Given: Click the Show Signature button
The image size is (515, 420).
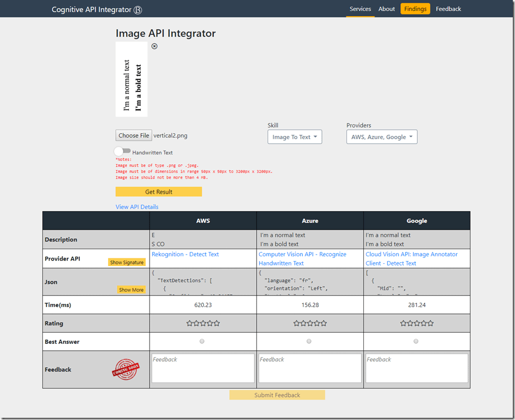Looking at the screenshot, I should 127,262.
